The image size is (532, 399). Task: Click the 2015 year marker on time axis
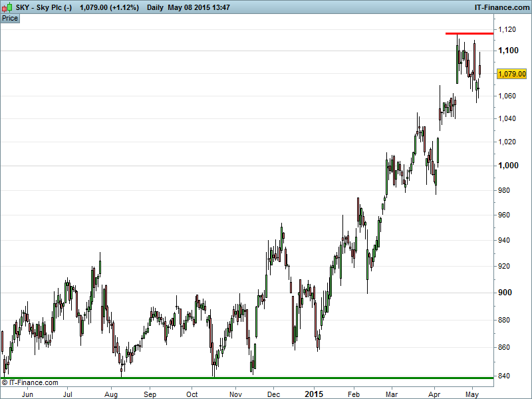tap(314, 394)
